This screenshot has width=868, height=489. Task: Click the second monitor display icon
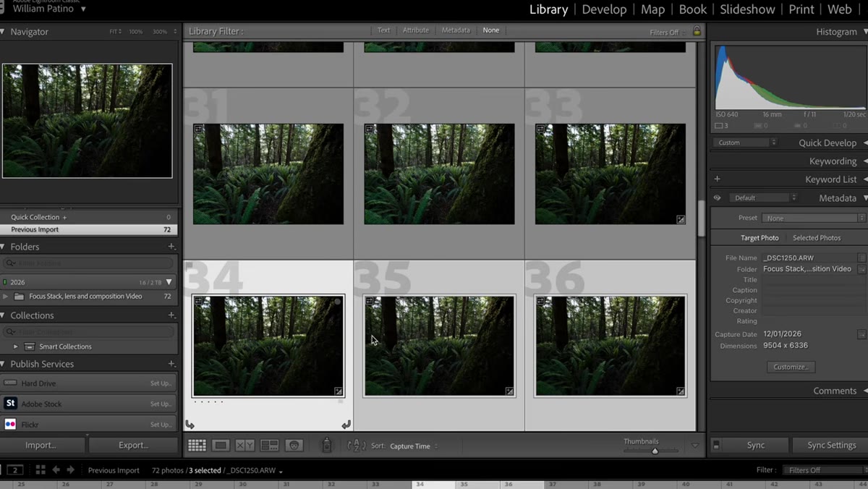pos(14,470)
